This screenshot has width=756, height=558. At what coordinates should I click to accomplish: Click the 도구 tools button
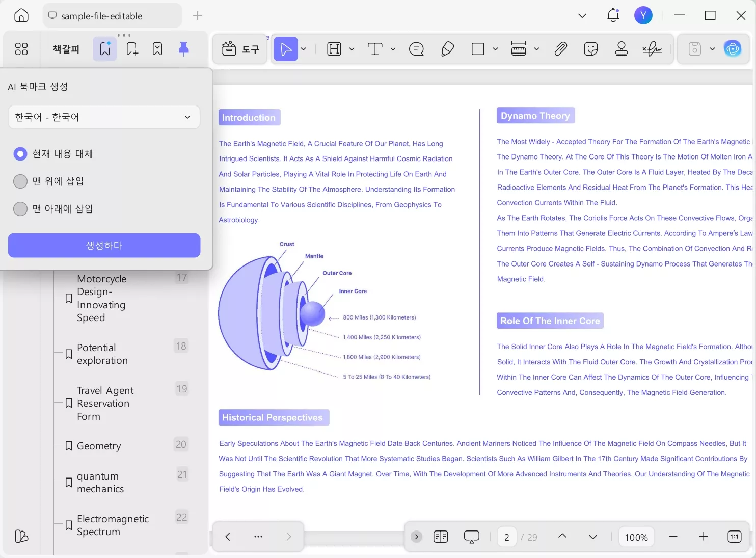[x=241, y=49]
